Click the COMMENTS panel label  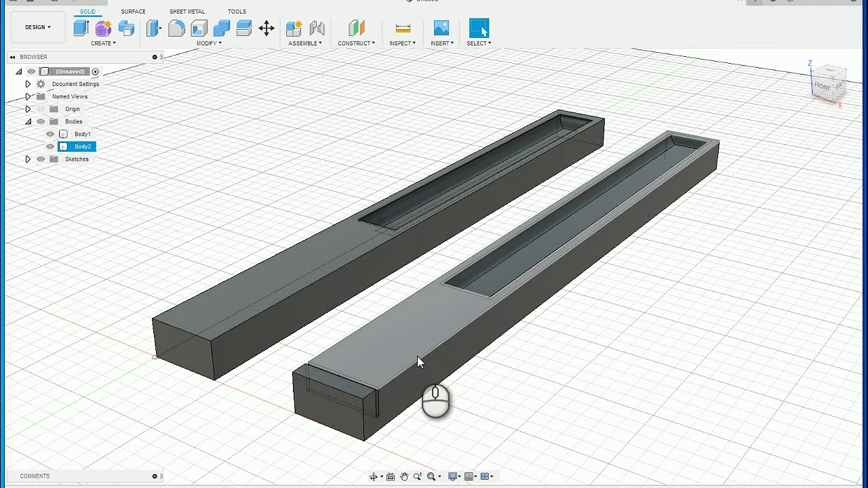[35, 476]
